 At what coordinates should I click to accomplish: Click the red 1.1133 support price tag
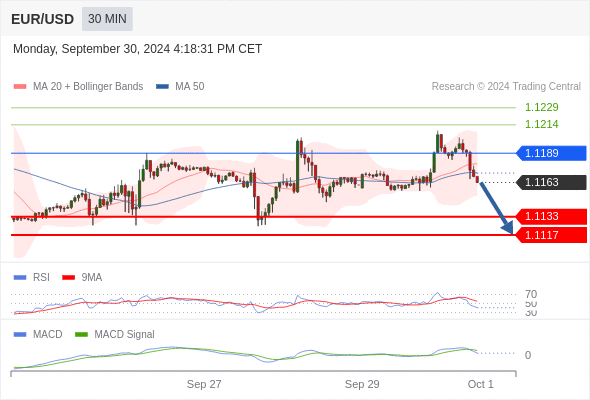coord(551,216)
